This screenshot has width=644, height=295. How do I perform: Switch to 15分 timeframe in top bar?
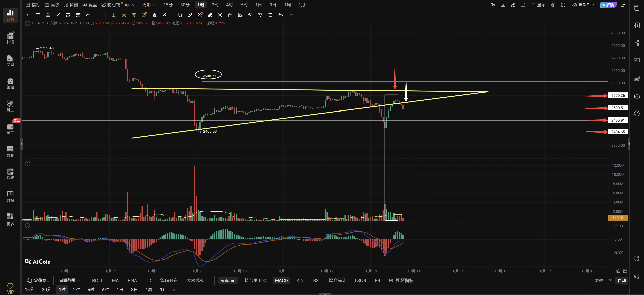pos(168,5)
